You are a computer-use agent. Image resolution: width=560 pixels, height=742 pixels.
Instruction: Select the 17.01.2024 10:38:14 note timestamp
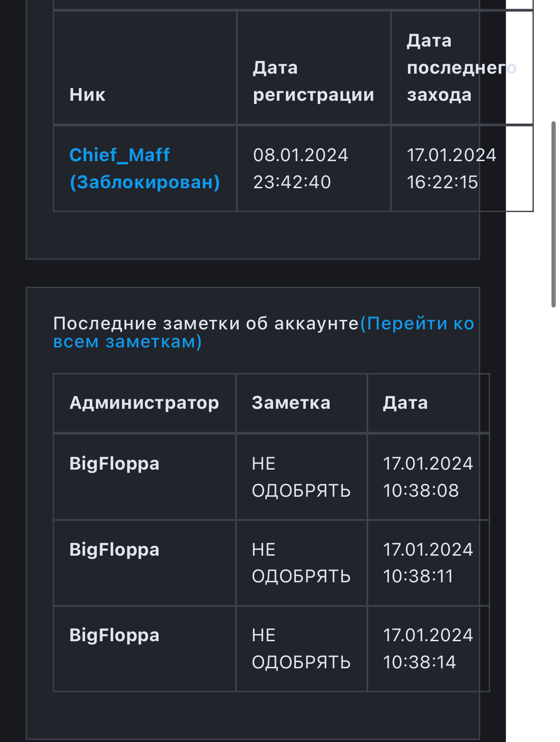pyautogui.click(x=427, y=648)
